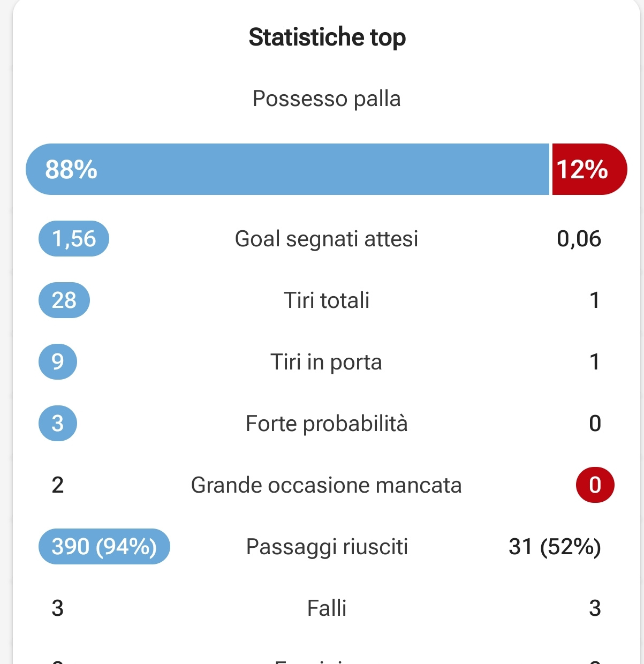Tap the Statistiche top heading
This screenshot has width=644, height=664.
pyautogui.click(x=327, y=38)
